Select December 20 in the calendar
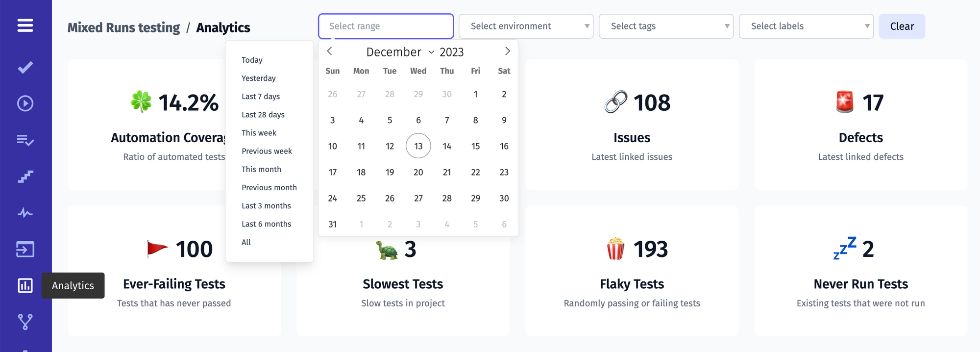The image size is (980, 352). [418, 172]
